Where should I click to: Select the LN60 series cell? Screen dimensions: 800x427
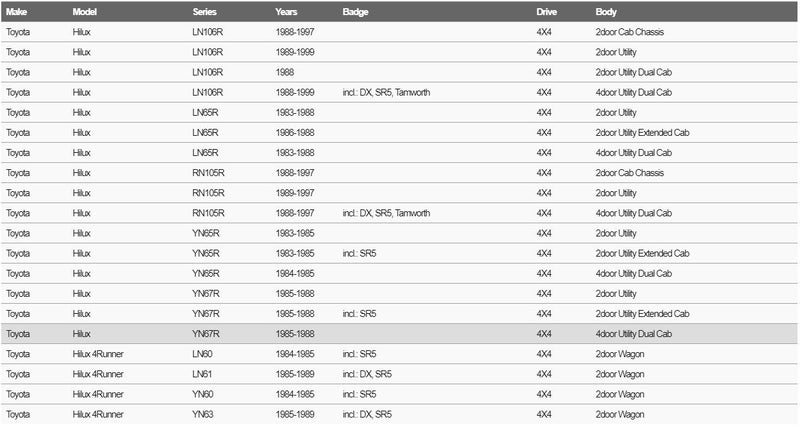pos(203,353)
